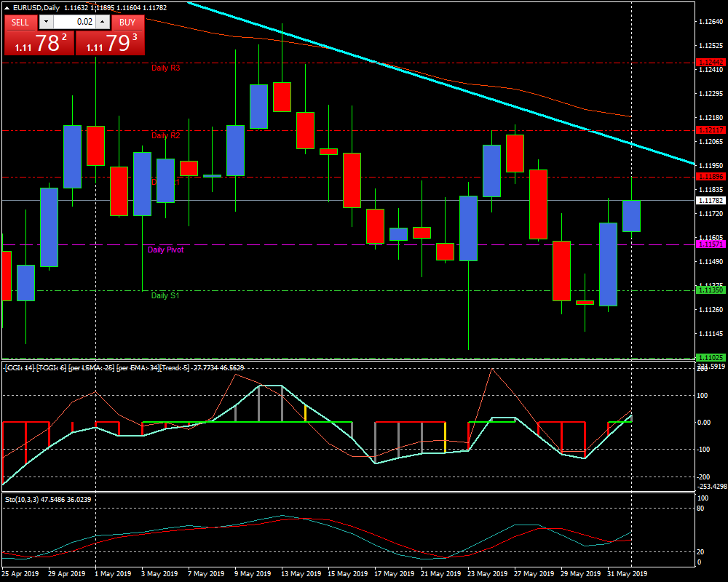Click the BUY button
The image size is (728, 582).
(x=127, y=22)
